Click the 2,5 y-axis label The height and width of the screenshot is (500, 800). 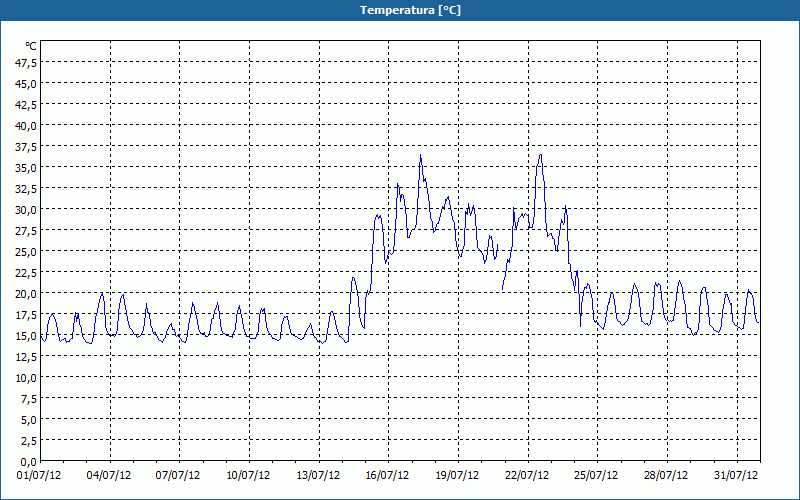coord(28,441)
